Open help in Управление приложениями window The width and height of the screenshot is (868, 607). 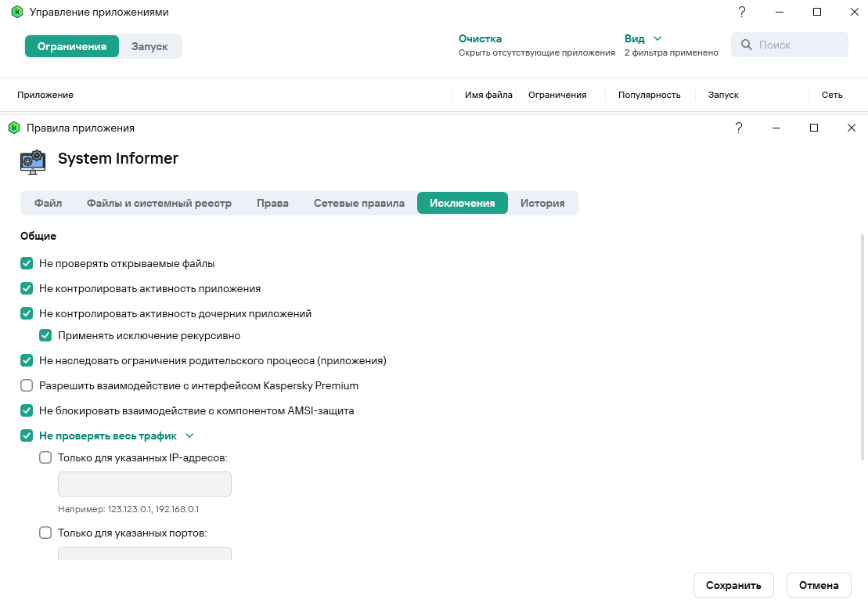pyautogui.click(x=742, y=12)
